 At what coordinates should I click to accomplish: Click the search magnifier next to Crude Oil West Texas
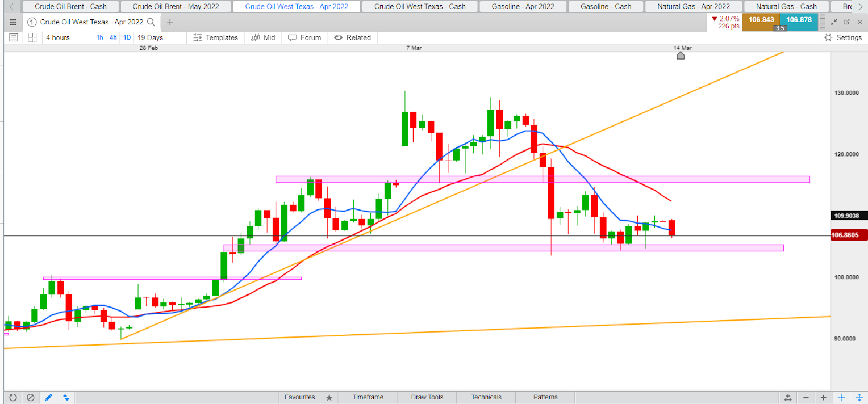pos(151,22)
